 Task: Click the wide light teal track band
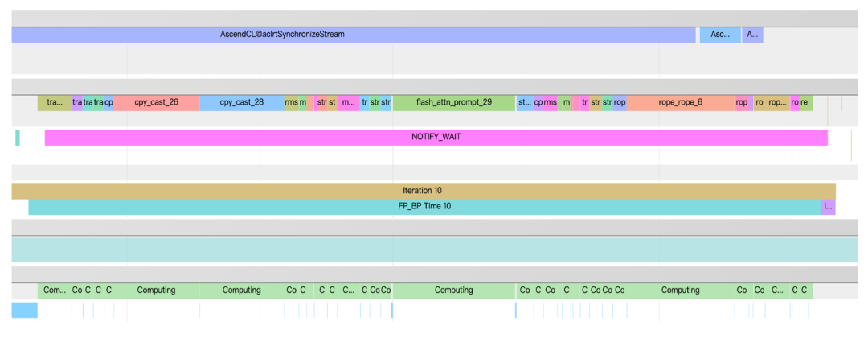pos(434,249)
